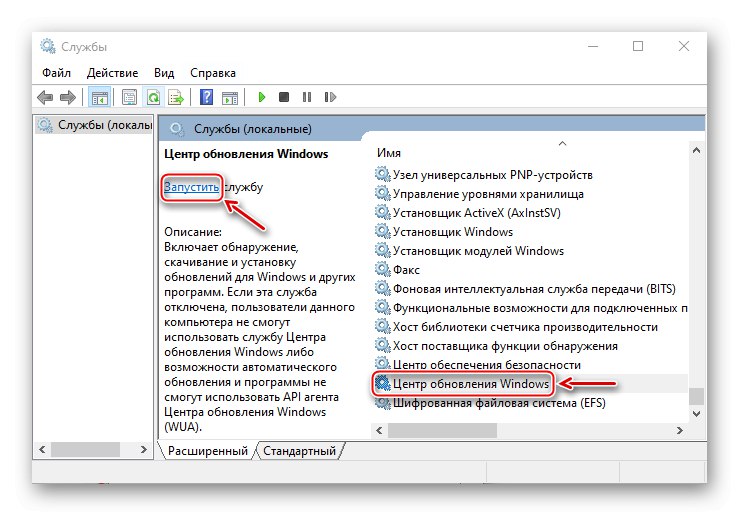
Task: Click the Службы window title gear icon
Action: tap(48, 46)
